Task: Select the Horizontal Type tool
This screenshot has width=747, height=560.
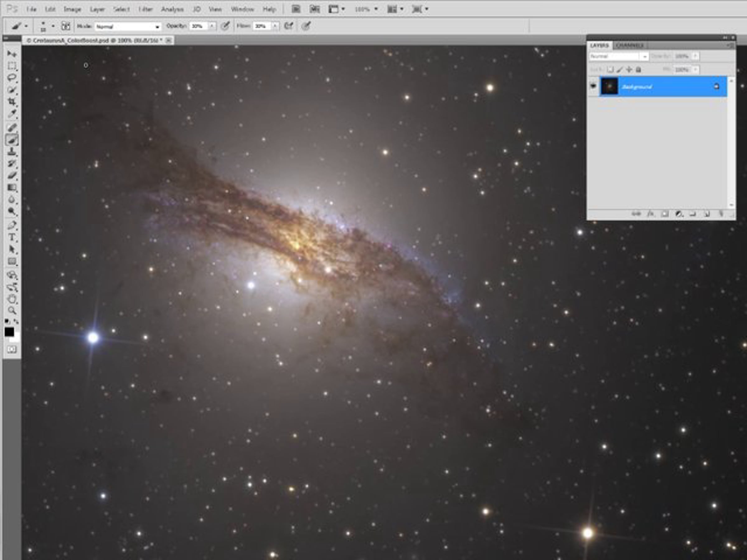Action: coord(12,237)
